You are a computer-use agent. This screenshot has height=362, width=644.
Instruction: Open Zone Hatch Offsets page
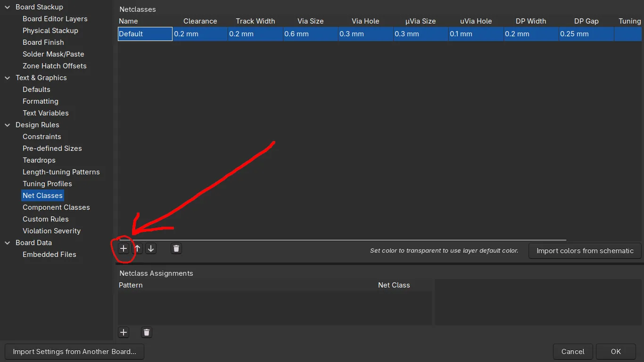pos(55,66)
